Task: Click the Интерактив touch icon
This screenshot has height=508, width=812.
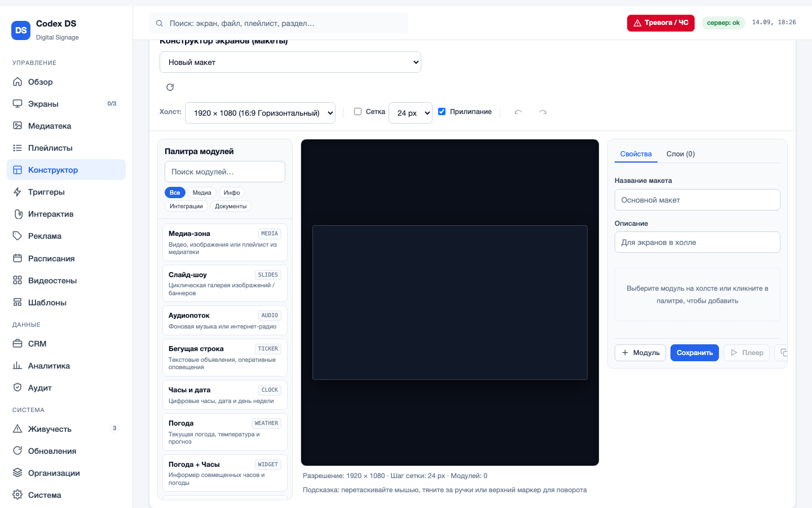Action: (17, 214)
